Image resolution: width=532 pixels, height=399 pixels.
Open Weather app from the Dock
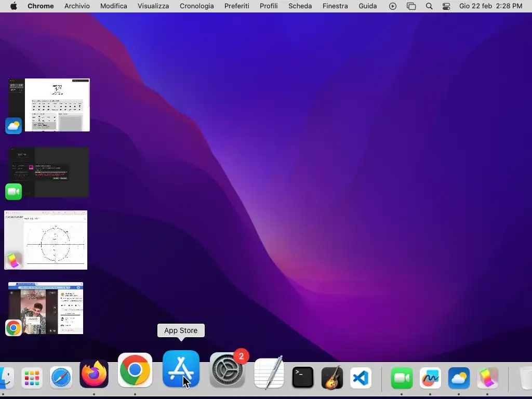point(459,378)
